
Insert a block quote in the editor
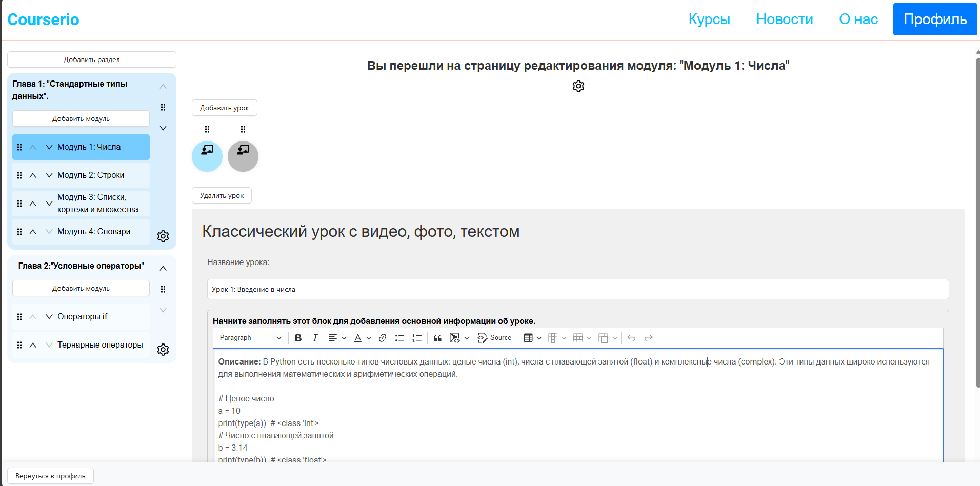click(x=437, y=338)
